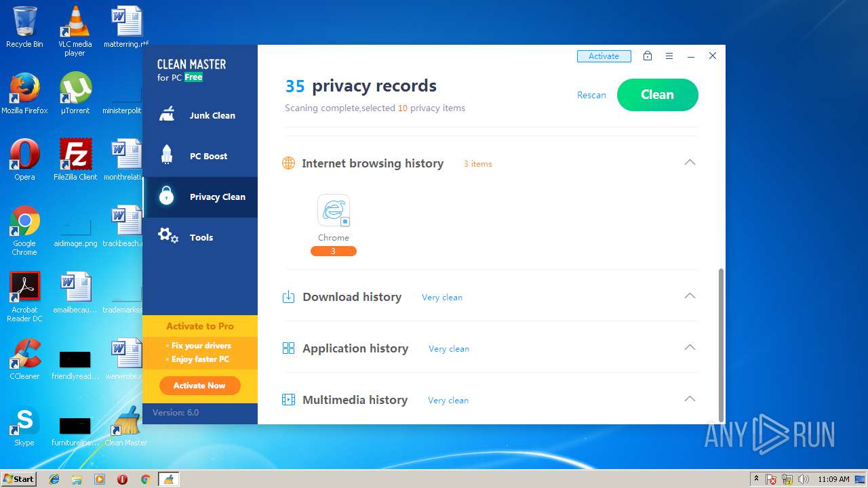868x488 pixels.
Task: Click the orange 3 badge under Chrome
Action: click(x=334, y=251)
